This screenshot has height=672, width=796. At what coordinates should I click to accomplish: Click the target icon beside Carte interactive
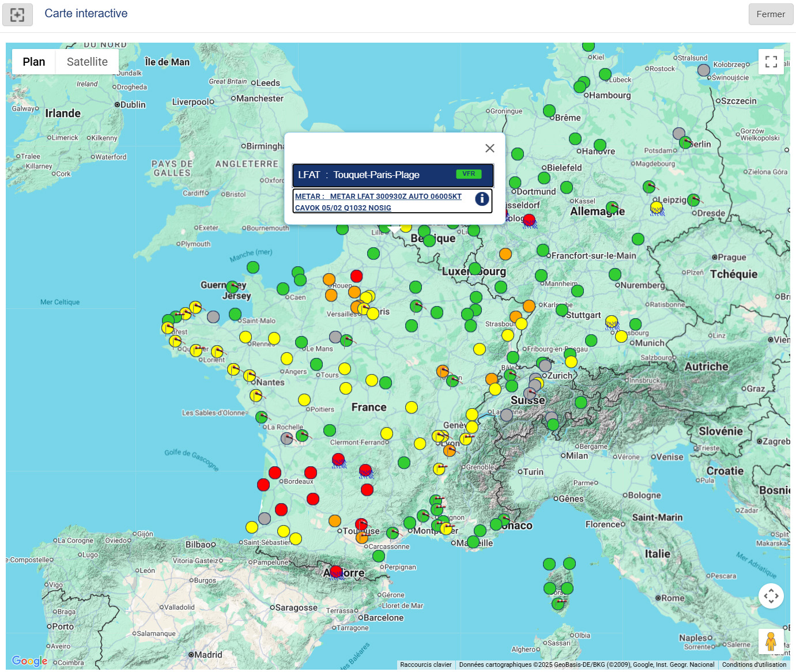[17, 14]
